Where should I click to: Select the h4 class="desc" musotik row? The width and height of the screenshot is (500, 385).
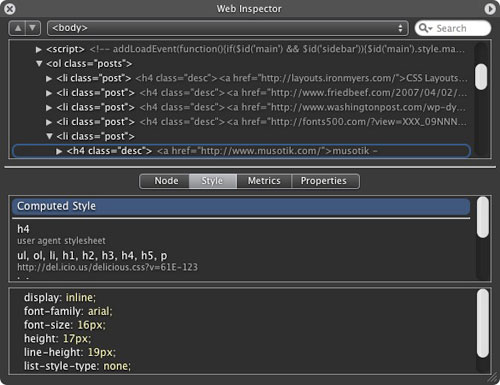[x=241, y=151]
